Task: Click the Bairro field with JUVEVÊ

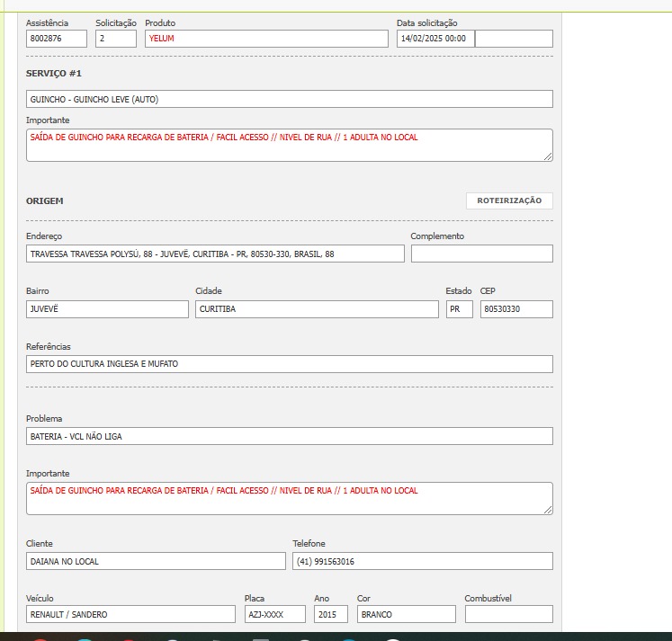Action: [x=107, y=309]
